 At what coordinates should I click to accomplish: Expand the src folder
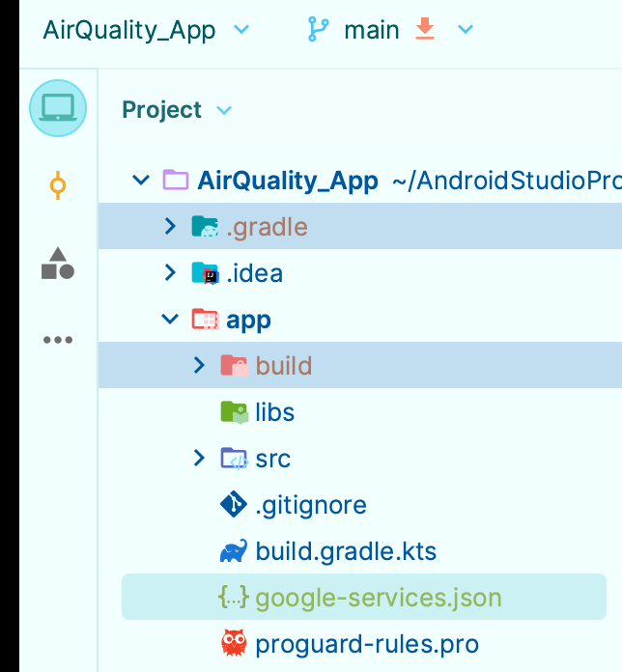click(199, 458)
